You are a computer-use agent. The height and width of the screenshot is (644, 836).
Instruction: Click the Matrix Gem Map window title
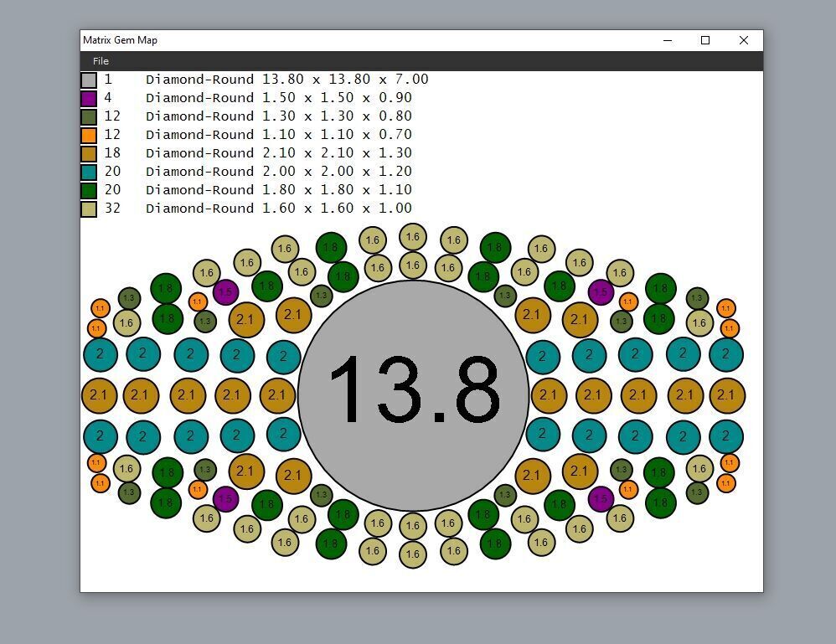(x=120, y=40)
